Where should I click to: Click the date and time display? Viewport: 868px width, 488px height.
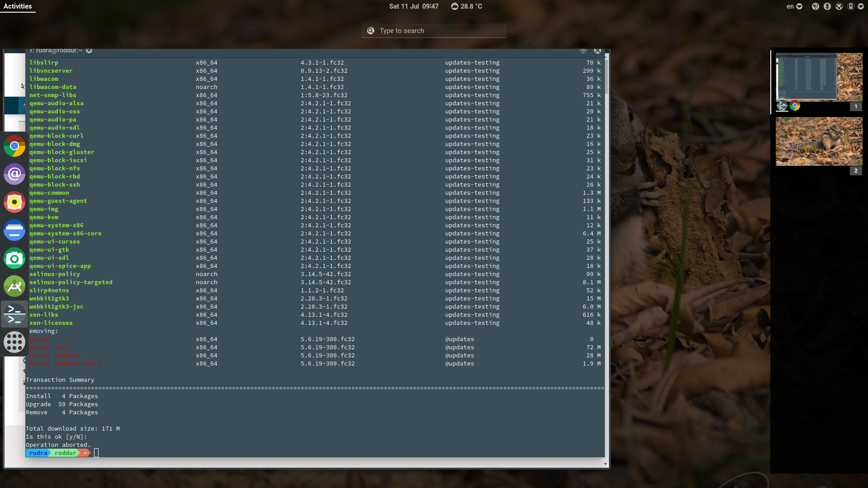point(413,6)
